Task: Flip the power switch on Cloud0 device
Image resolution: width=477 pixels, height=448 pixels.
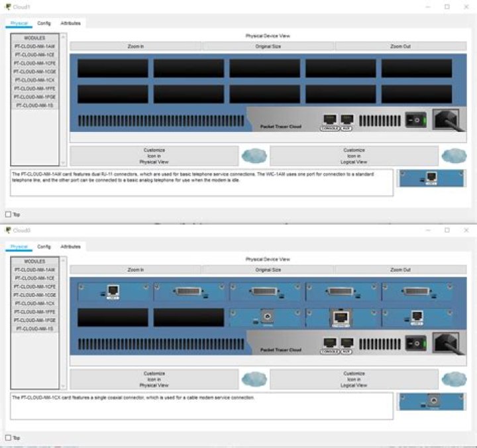Action: point(415,343)
